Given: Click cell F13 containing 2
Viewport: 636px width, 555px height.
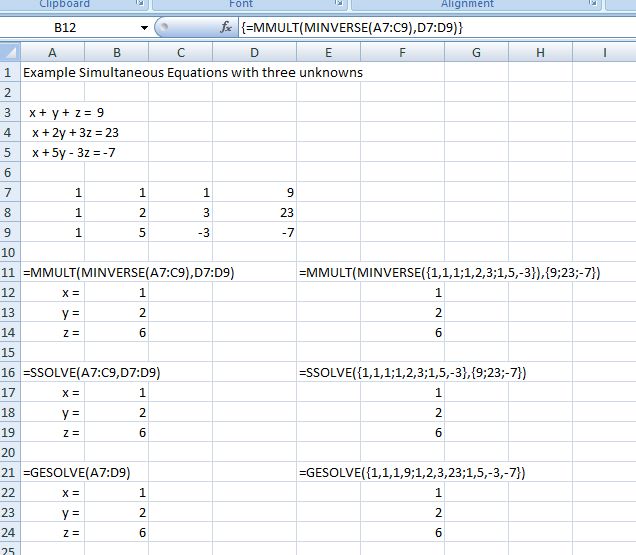Looking at the screenshot, I should coord(402,313).
